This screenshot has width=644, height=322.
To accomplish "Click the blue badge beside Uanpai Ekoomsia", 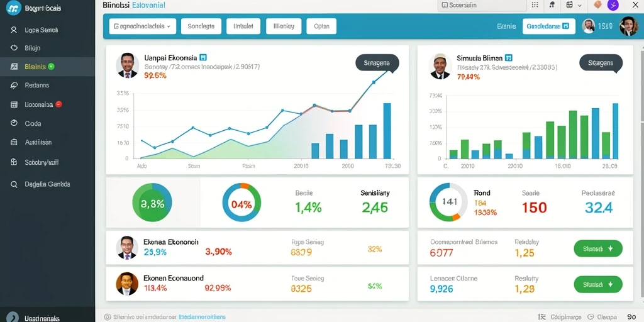I will click(x=203, y=58).
